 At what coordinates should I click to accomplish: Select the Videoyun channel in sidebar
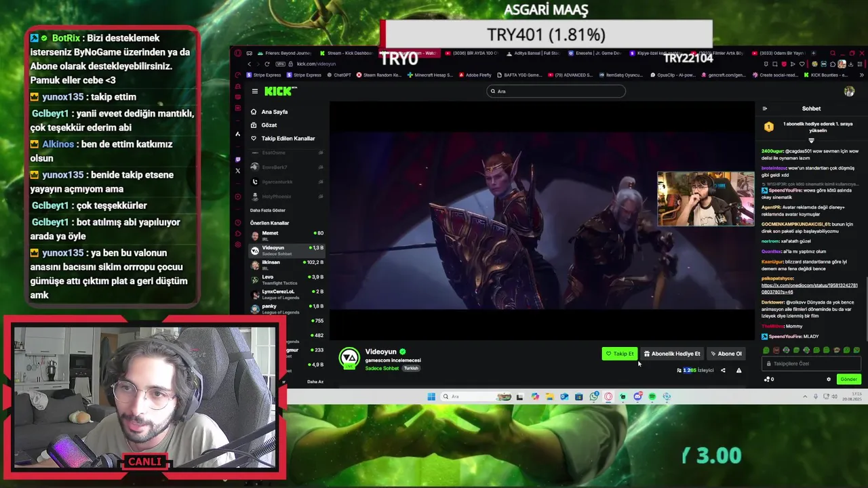tap(287, 250)
